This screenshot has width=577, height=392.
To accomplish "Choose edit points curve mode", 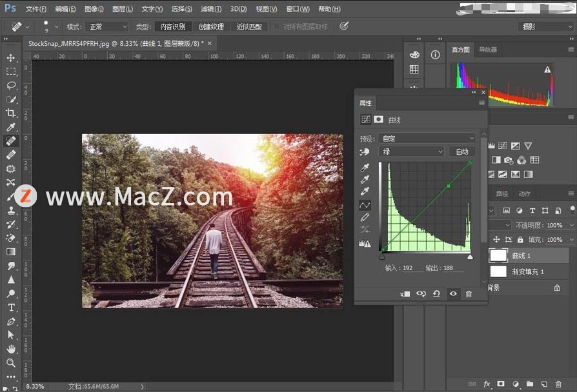I will point(365,205).
